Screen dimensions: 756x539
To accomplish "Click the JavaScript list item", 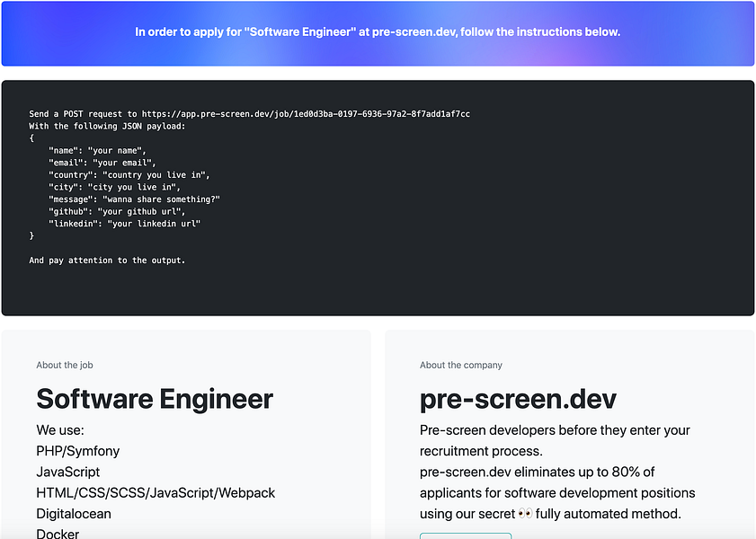I will point(67,471).
